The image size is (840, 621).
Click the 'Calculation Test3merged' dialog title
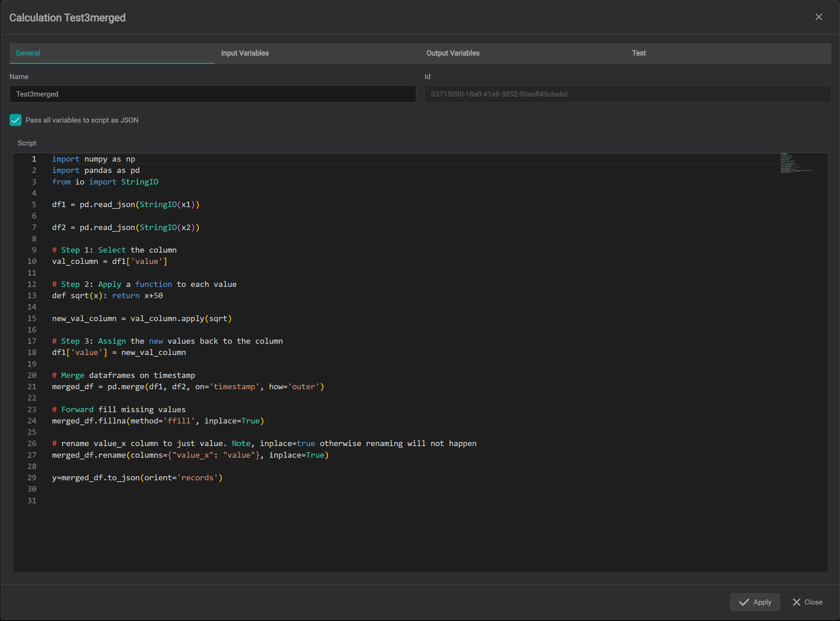tap(67, 18)
